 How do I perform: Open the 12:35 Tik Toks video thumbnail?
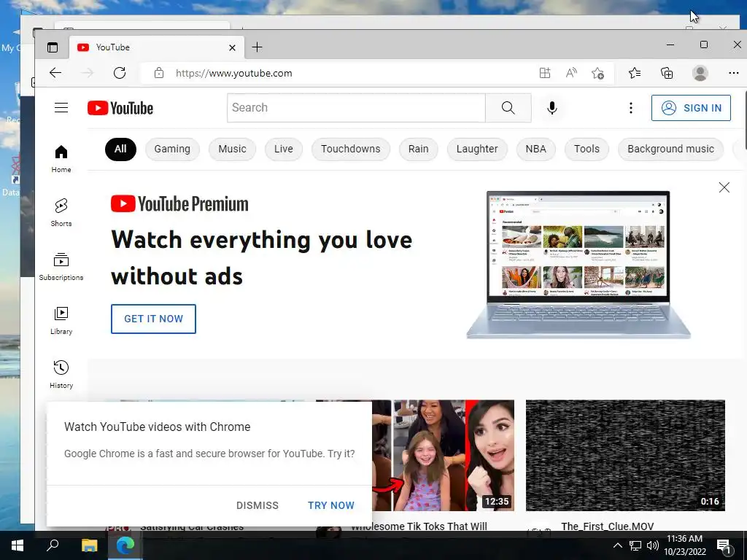(443, 455)
